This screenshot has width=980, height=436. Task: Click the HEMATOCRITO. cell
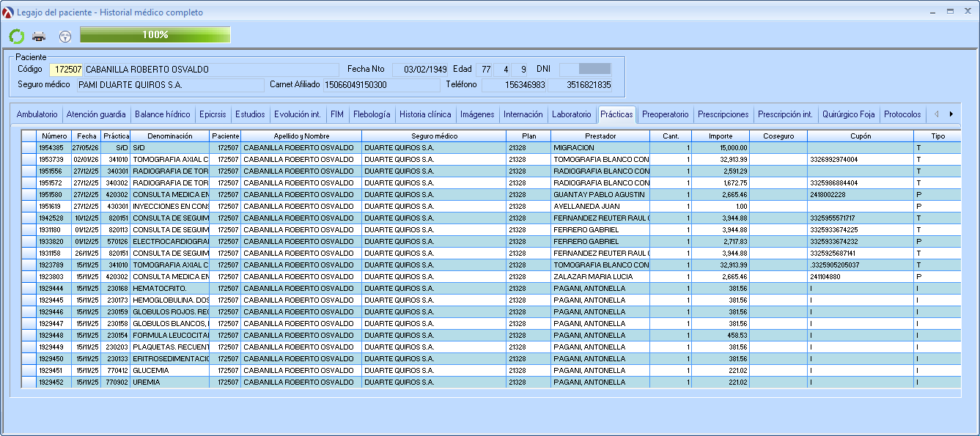[170, 289]
